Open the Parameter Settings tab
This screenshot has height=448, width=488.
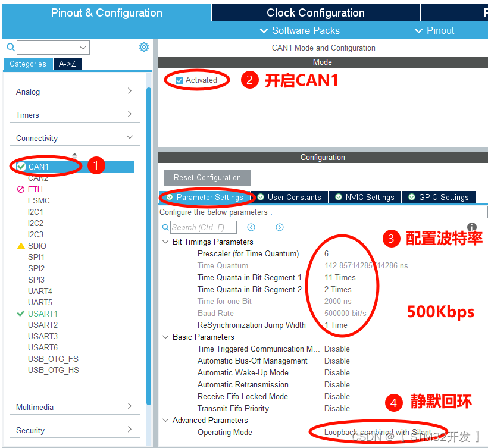[x=205, y=198]
